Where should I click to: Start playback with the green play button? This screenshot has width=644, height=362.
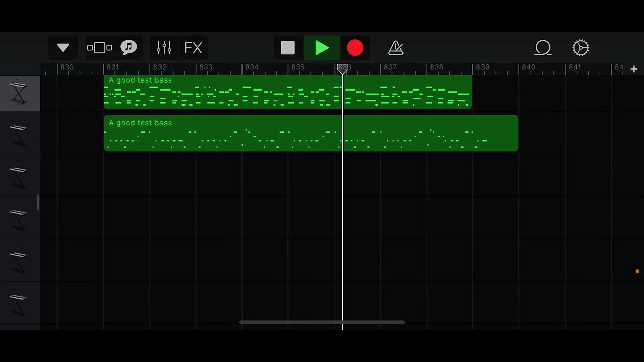(x=322, y=48)
